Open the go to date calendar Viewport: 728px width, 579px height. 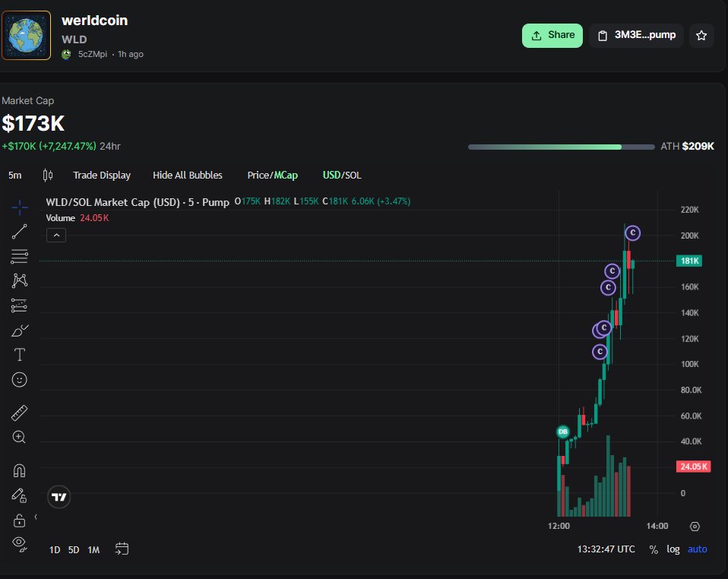[x=122, y=549]
